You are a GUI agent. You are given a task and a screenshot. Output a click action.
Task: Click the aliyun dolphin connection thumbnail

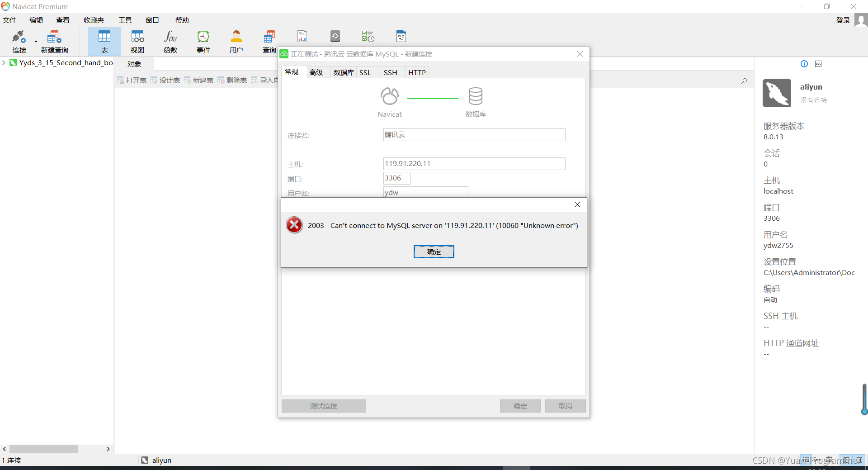[x=777, y=93]
